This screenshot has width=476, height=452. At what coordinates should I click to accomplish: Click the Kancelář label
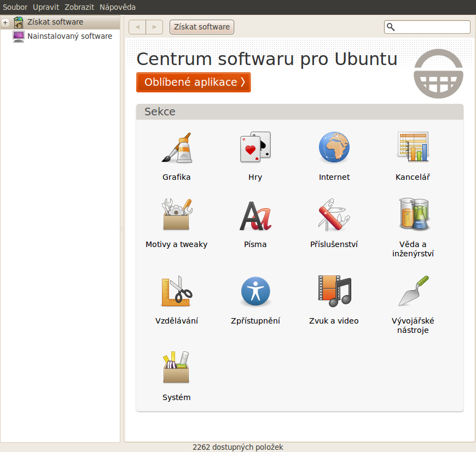[x=413, y=177]
